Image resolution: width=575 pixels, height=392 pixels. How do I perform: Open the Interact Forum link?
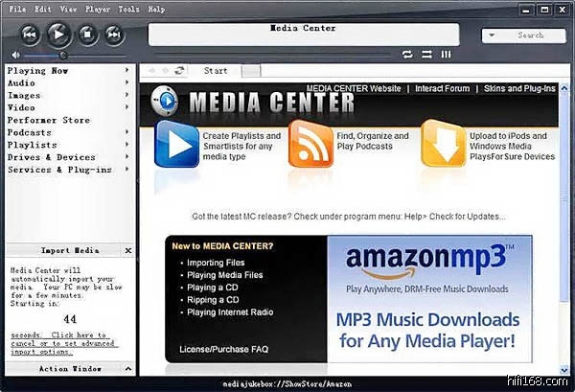tap(443, 88)
